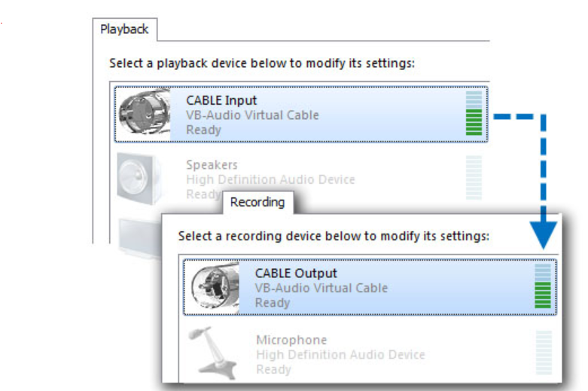Select the CABLE Input playback device
Viewport: 588px width, 391px height.
[x=301, y=114]
